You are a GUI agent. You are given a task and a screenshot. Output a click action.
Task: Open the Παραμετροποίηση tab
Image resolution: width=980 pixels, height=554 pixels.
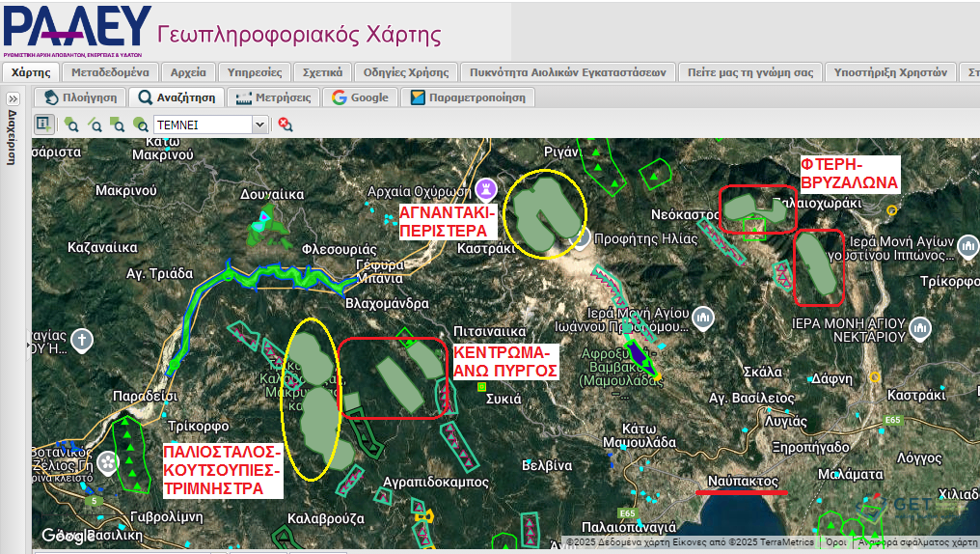pyautogui.click(x=468, y=97)
